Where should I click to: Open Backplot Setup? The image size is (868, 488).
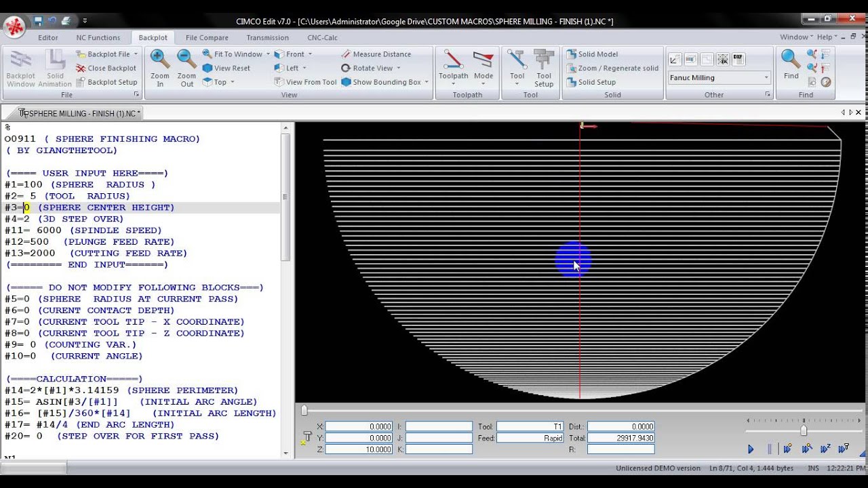tap(106, 82)
